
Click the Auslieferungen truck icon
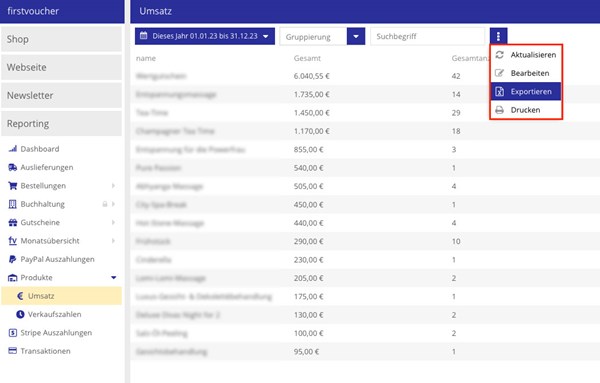click(13, 167)
